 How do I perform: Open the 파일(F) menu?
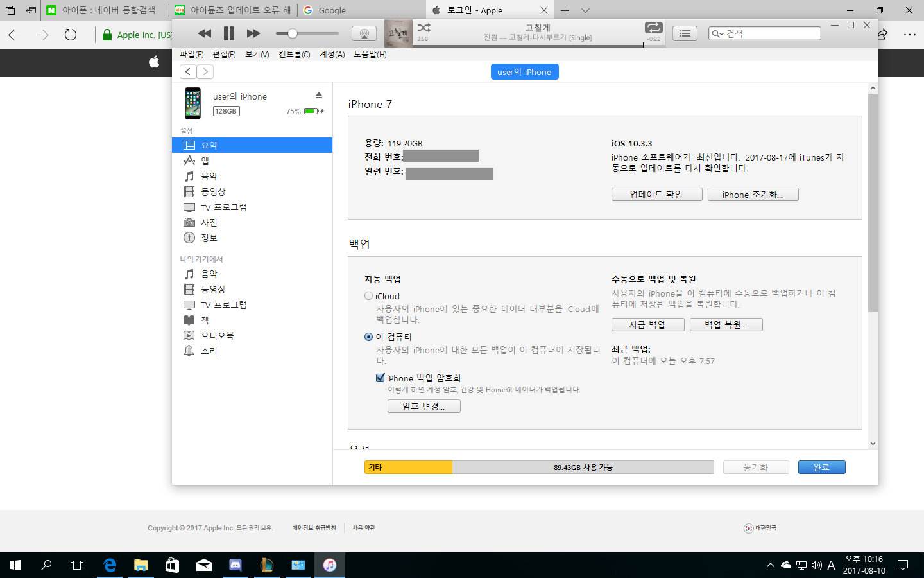(x=191, y=55)
